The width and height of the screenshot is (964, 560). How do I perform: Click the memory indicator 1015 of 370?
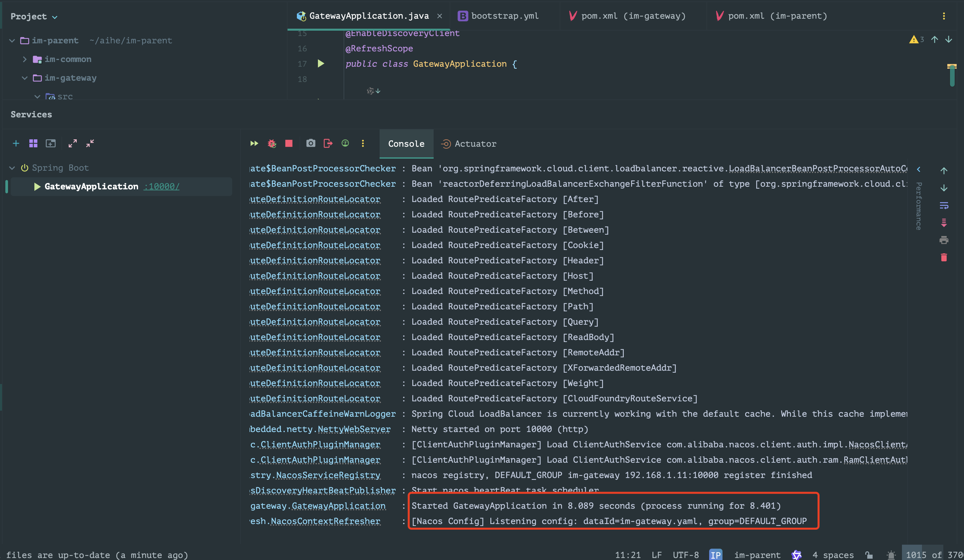click(933, 555)
